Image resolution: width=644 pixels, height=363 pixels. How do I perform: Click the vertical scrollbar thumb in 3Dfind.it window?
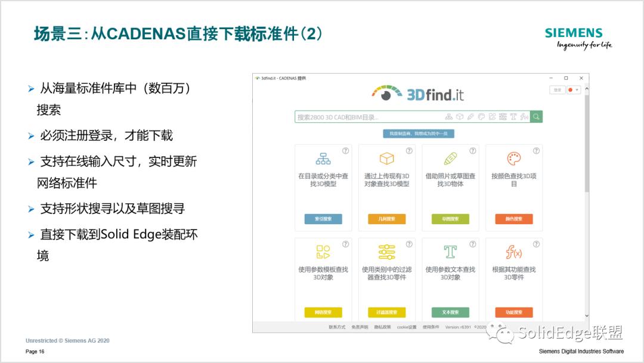point(587,143)
